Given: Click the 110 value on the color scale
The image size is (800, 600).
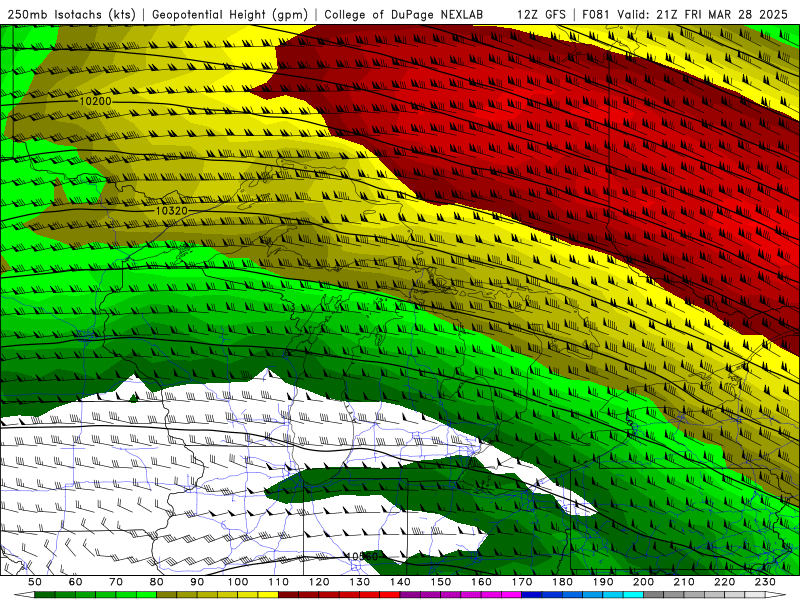Looking at the screenshot, I should [x=279, y=582].
